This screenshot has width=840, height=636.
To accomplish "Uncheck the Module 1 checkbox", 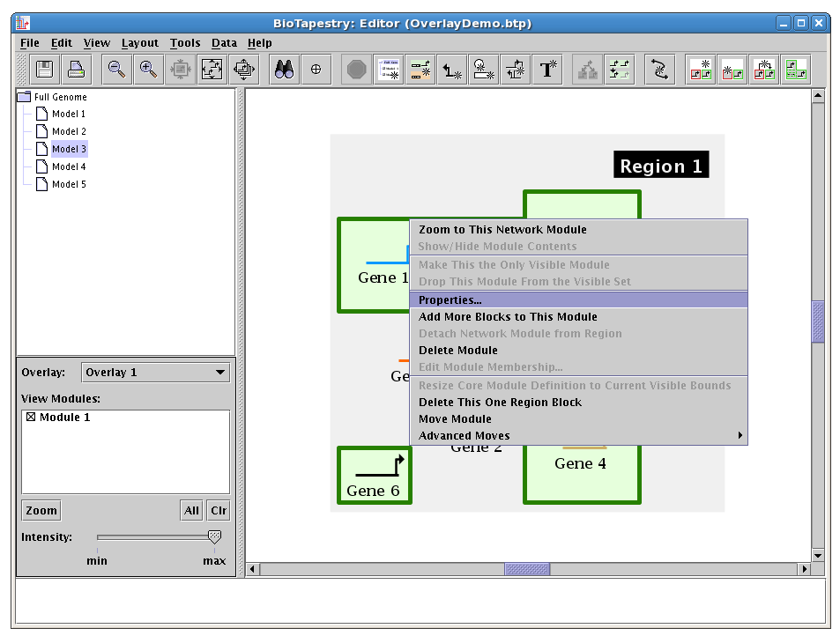I will click(31, 418).
